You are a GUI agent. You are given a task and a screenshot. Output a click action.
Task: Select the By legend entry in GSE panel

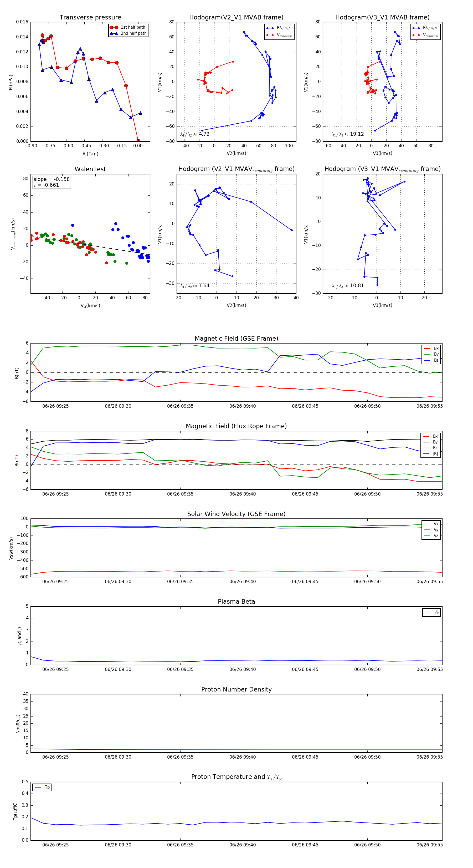tap(431, 354)
